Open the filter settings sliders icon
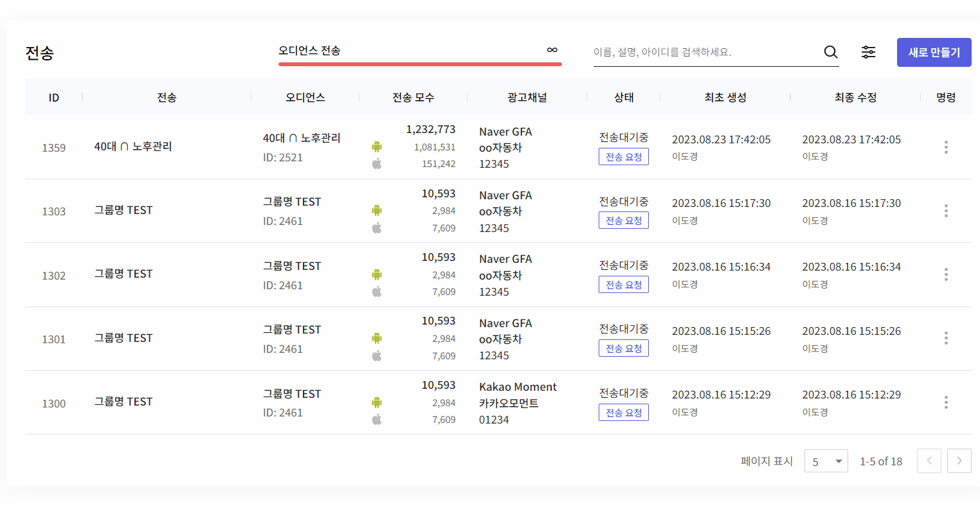This screenshot has width=980, height=527. pyautogui.click(x=868, y=52)
